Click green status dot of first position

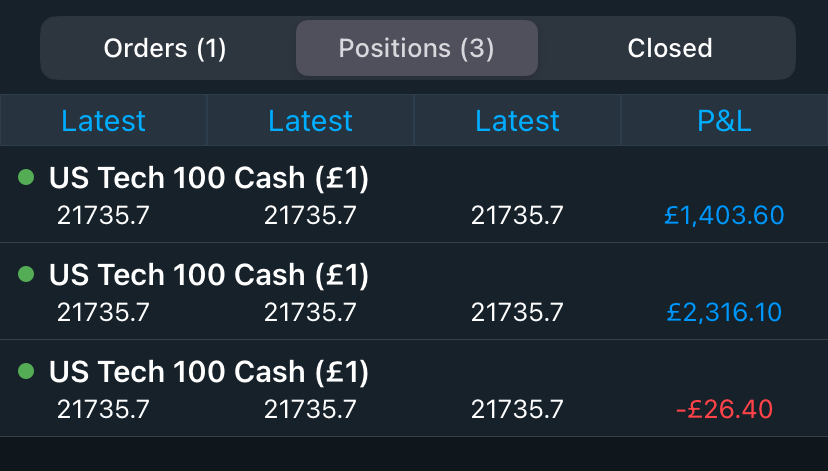[26, 178]
